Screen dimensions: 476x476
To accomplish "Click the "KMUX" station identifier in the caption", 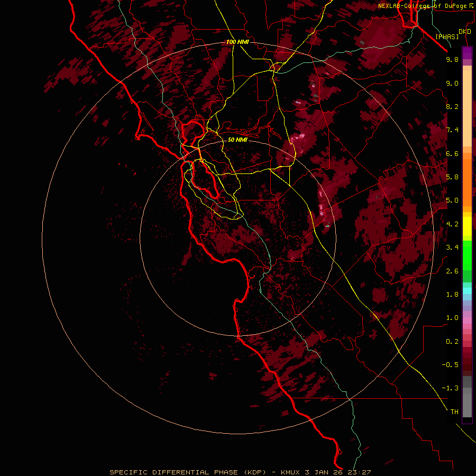I will tap(290, 472).
